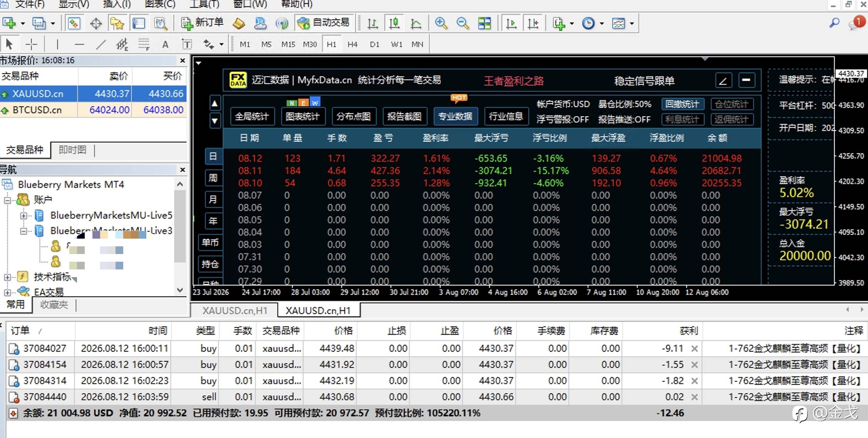Open the chart templates icon
Viewport: 868px width, 438px height.
(618, 23)
